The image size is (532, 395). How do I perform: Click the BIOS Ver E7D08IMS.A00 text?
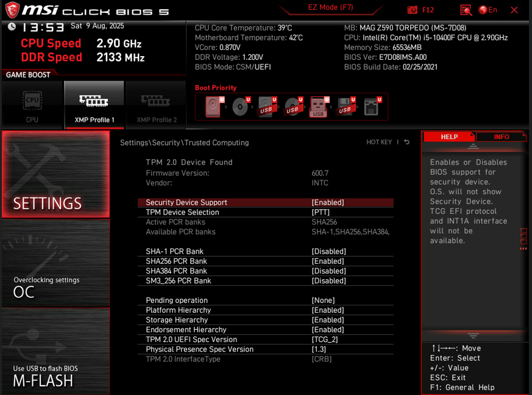click(x=385, y=57)
